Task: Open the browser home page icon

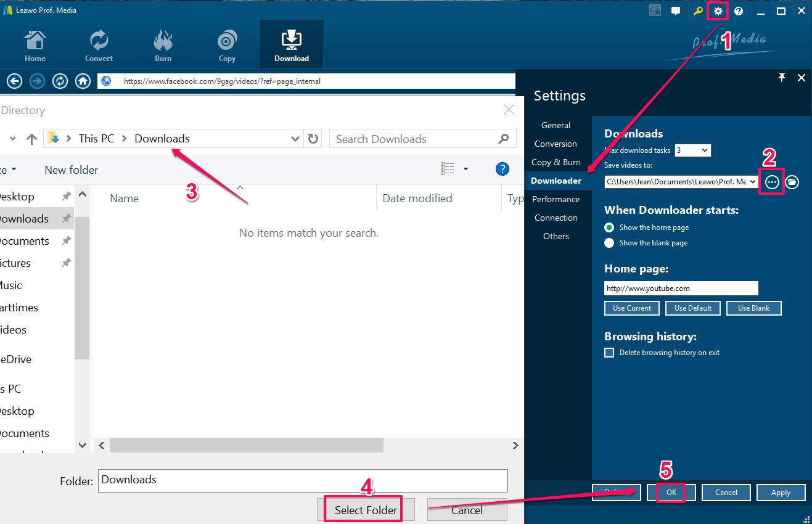Action: pos(83,81)
